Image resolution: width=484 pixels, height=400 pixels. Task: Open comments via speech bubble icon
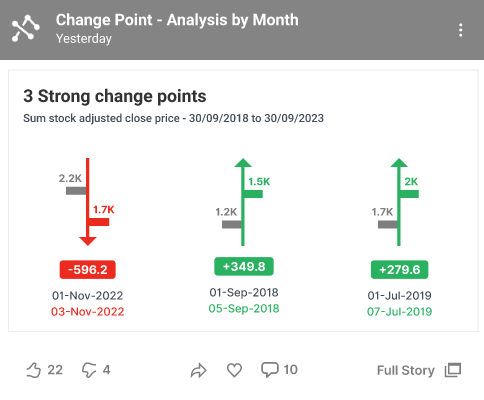tap(270, 370)
